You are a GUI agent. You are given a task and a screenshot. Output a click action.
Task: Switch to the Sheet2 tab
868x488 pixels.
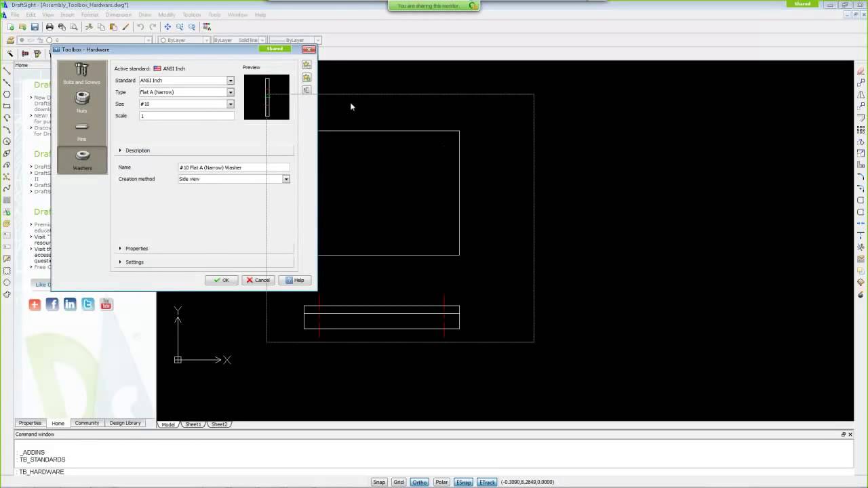[218, 424]
